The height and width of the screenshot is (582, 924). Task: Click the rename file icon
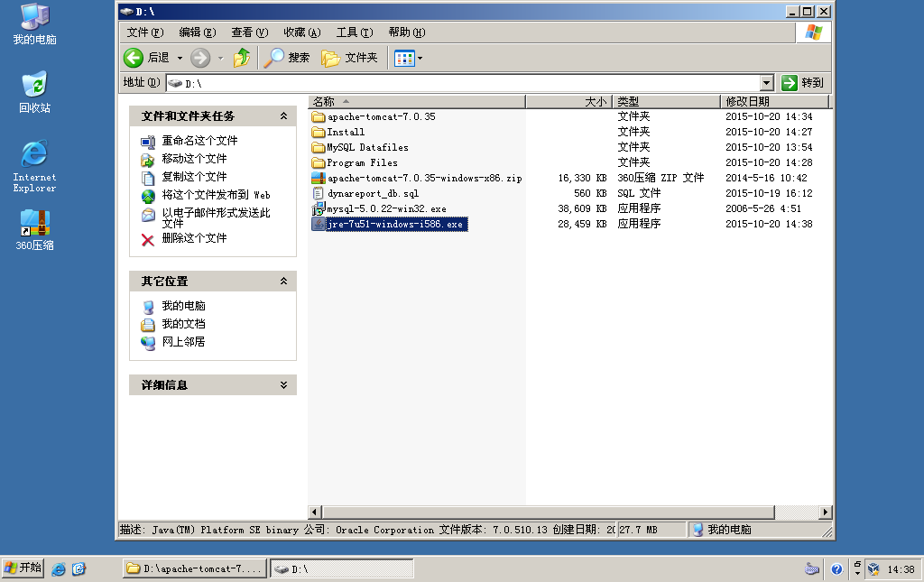[148, 142]
